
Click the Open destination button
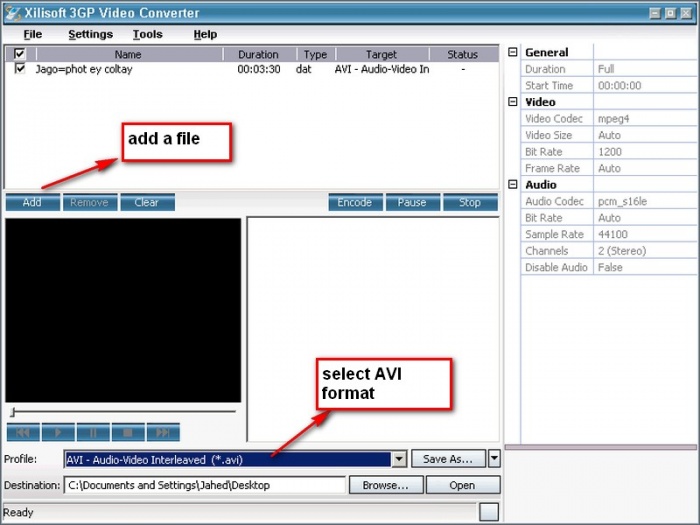click(463, 485)
